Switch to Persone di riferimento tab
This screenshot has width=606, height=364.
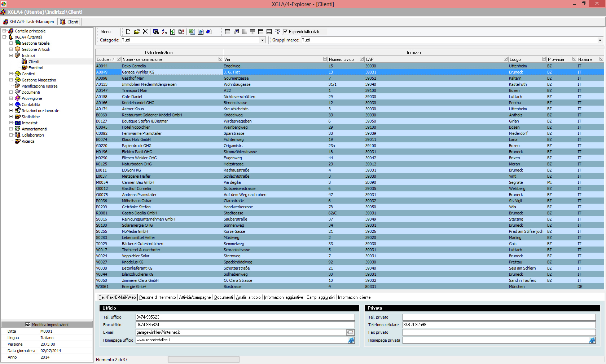[x=158, y=297]
